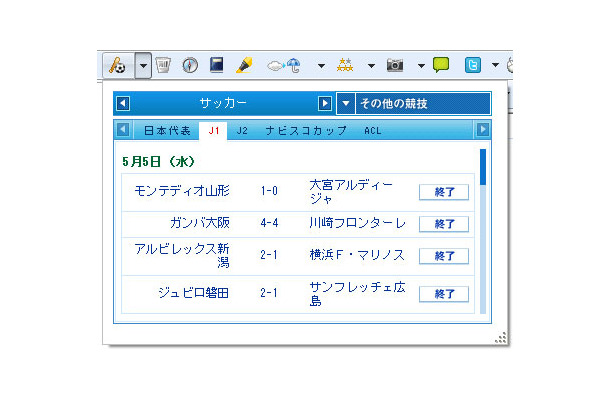Viewport: 610px width, 400px height.
Task: Click the soccer sports toolbar icon
Action: point(118,65)
